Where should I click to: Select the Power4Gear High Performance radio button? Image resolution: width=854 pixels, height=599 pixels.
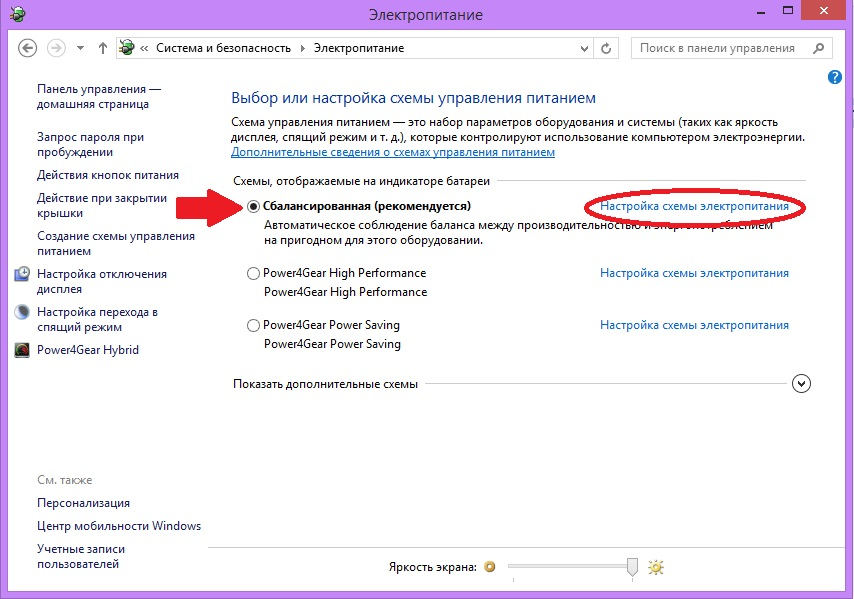(x=253, y=273)
